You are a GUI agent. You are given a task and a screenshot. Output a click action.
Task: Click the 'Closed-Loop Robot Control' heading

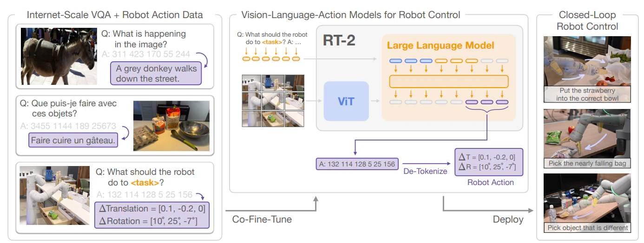pos(587,20)
